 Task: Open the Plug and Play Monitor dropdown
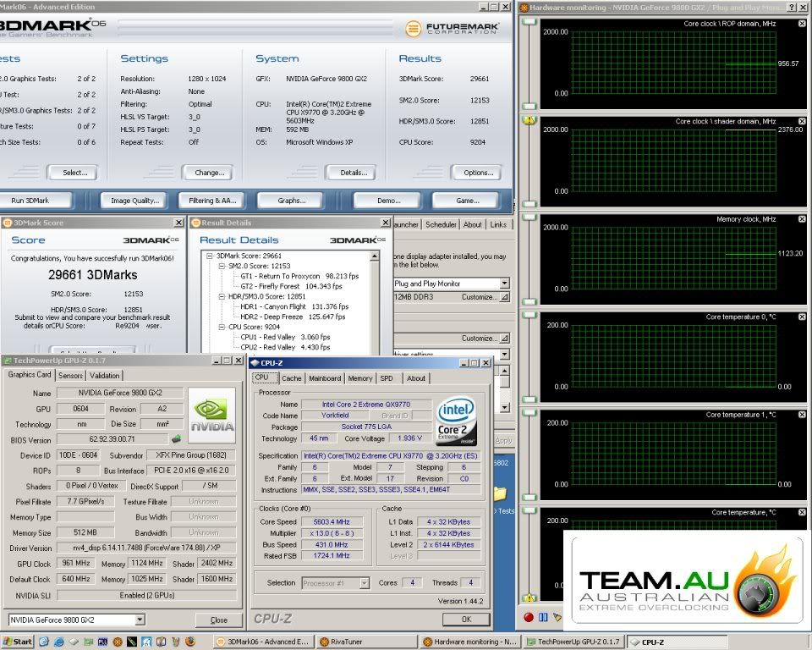point(504,284)
